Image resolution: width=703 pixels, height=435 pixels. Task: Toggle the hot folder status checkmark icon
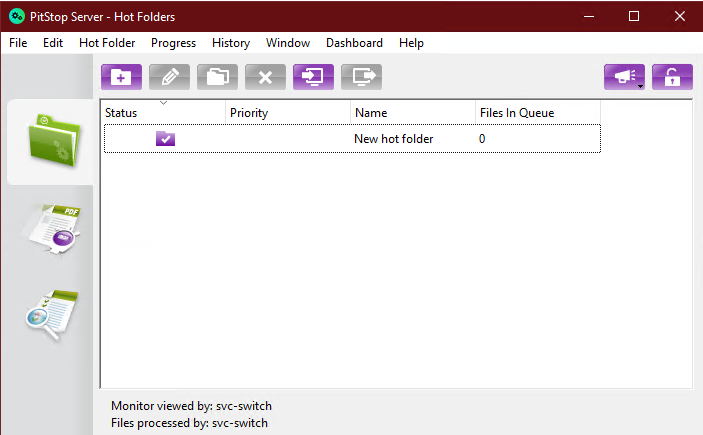click(x=165, y=139)
